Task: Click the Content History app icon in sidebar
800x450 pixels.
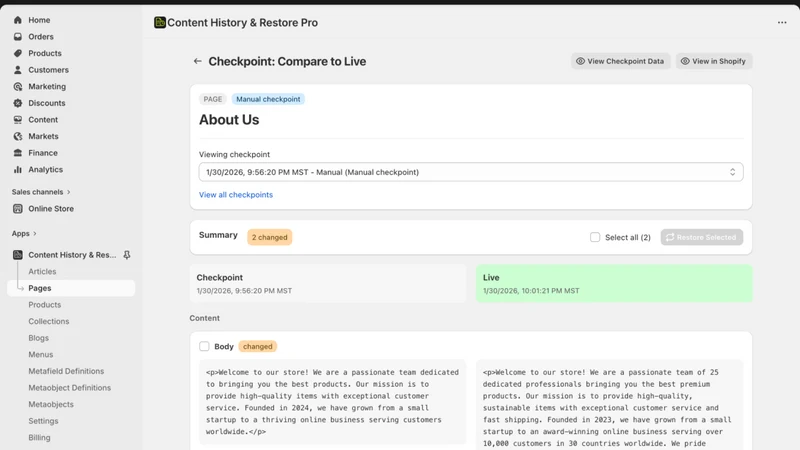Action: pyautogui.click(x=18, y=255)
